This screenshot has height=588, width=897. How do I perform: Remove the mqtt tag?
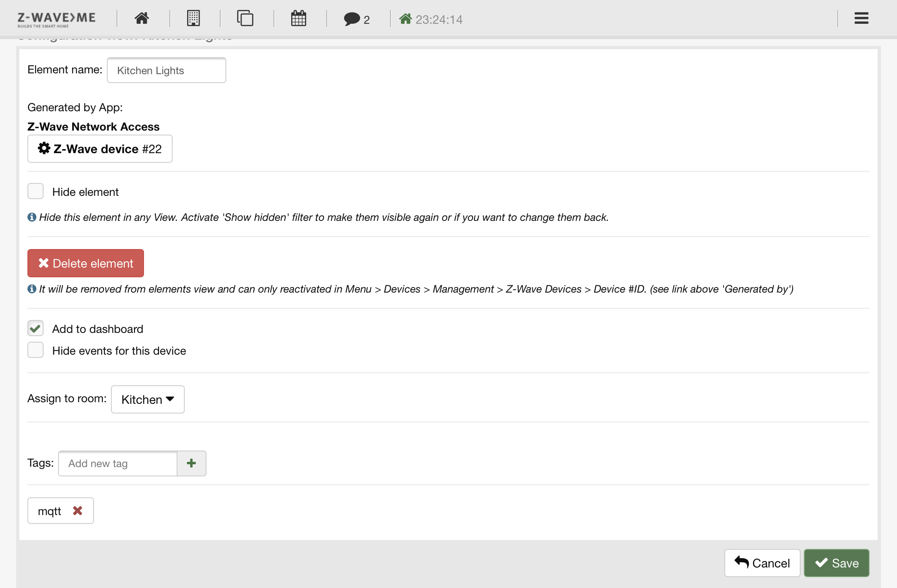pos(77,510)
